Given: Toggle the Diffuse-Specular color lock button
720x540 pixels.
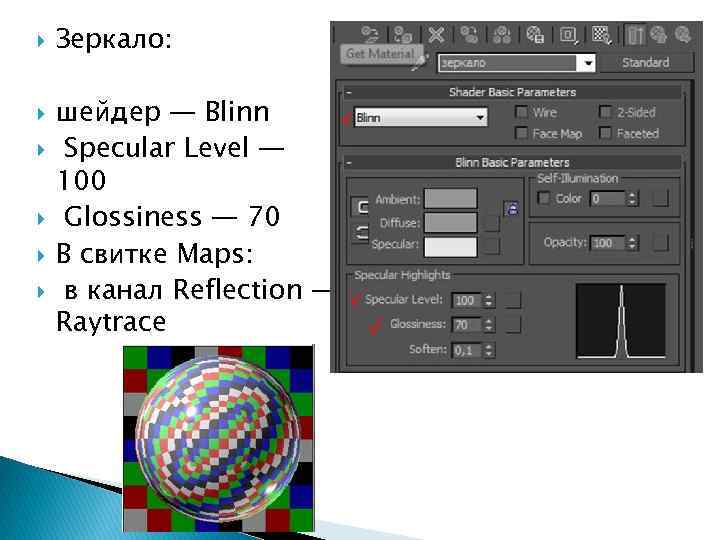Looking at the screenshot, I should pos(361,233).
